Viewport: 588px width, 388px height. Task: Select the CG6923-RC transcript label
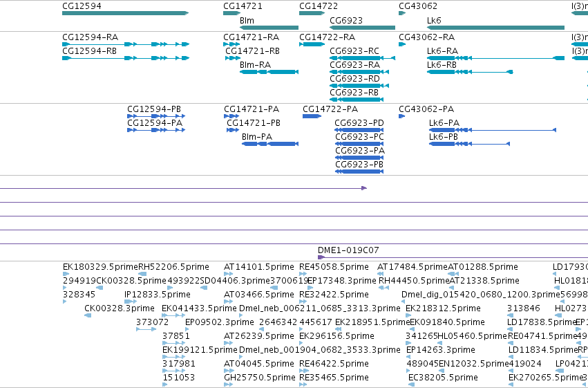click(x=354, y=51)
